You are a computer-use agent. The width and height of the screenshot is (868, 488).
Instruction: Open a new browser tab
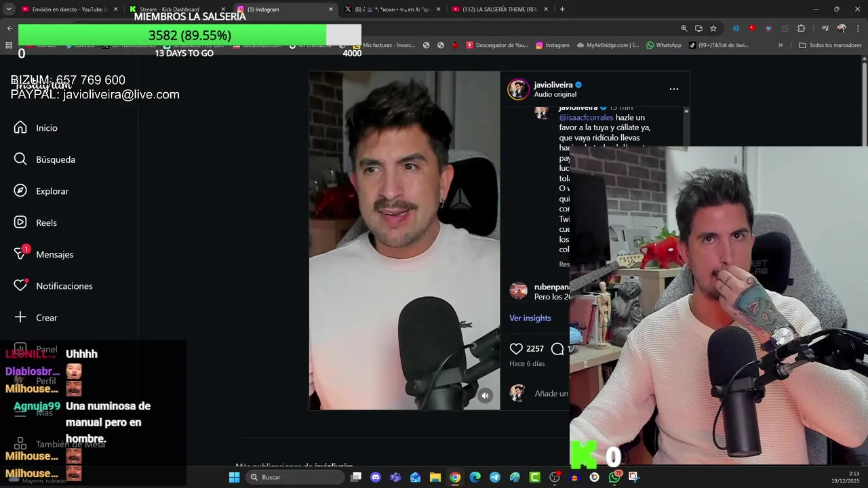[x=562, y=9]
